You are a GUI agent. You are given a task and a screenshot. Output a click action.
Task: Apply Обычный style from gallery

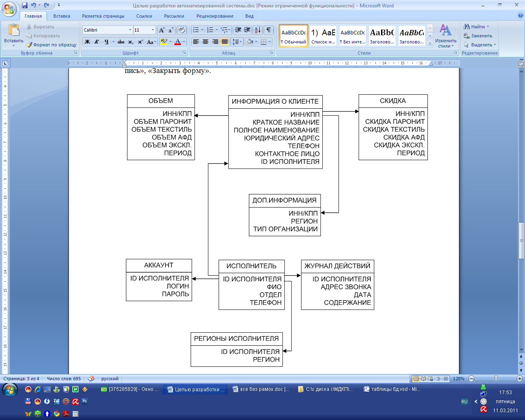[294, 36]
